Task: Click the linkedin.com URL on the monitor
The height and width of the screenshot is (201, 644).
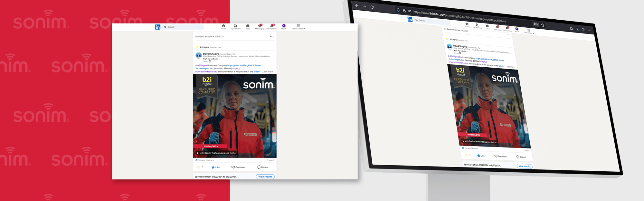Action: tap(460, 17)
